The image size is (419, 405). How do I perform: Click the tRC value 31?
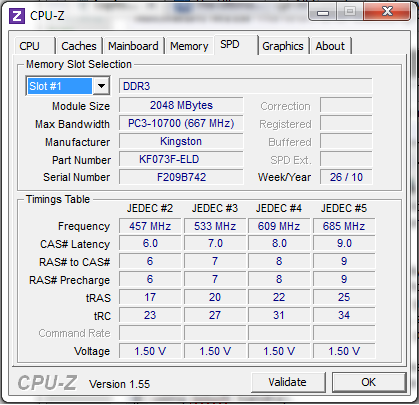click(x=279, y=315)
